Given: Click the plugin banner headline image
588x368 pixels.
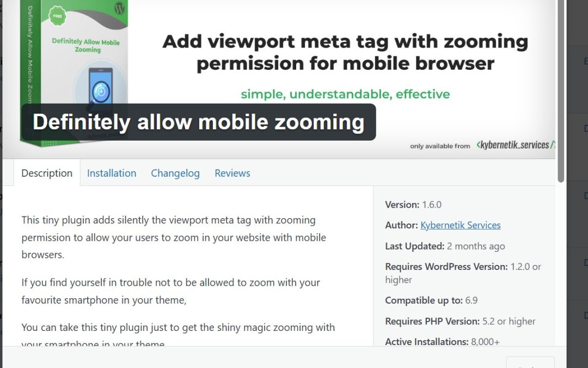Looking at the screenshot, I should [x=344, y=52].
